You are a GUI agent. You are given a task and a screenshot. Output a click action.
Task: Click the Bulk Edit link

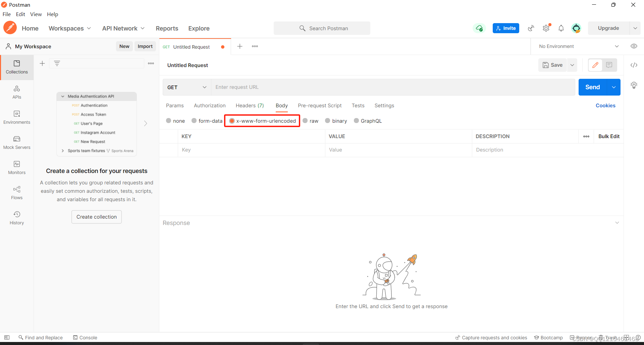[x=609, y=136]
